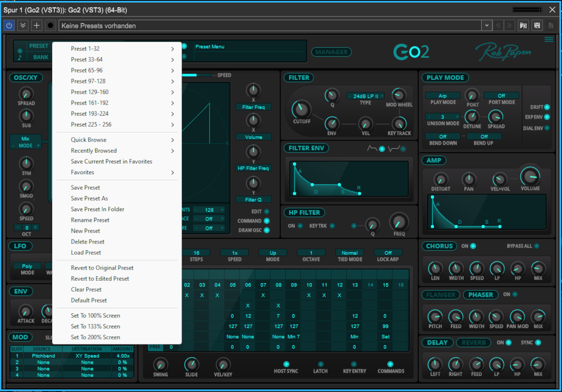
Task: Click the minus stepper on filter TYPE
Action: 349,96
